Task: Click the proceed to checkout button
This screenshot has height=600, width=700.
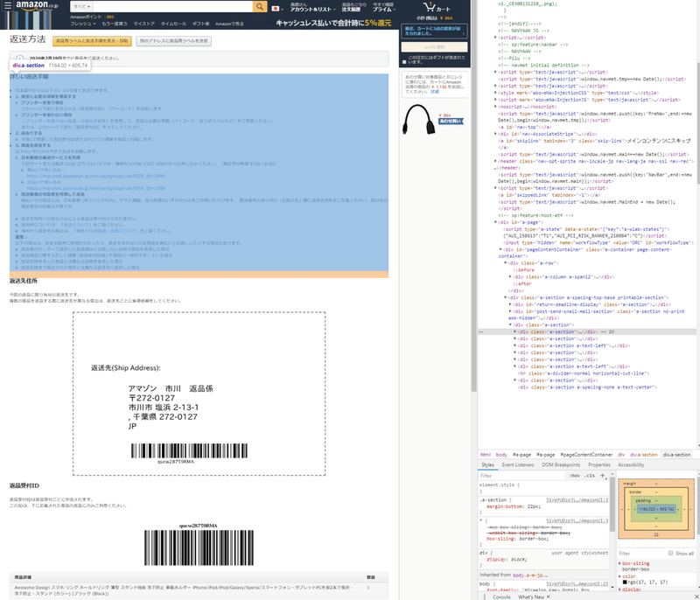Action: pos(434,47)
